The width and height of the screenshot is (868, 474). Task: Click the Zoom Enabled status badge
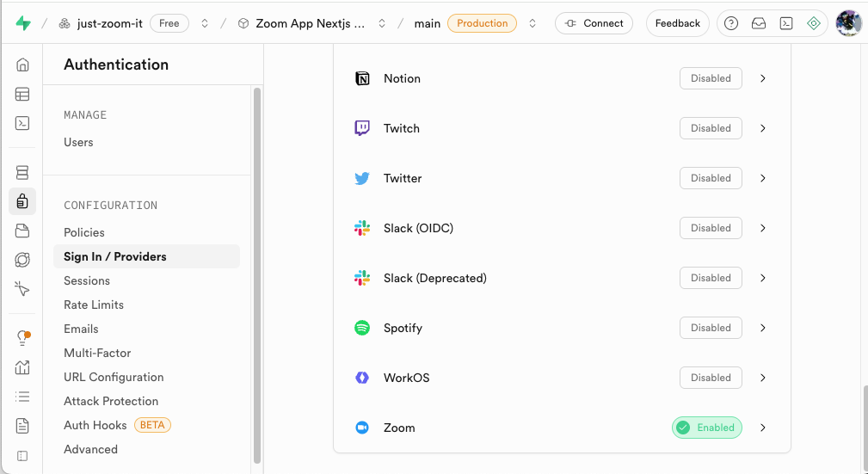(x=707, y=428)
